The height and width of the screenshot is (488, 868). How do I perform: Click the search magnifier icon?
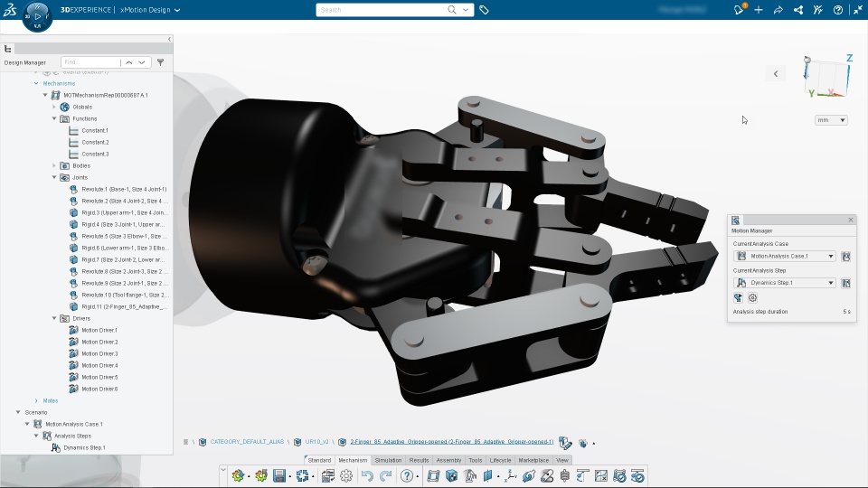click(452, 9)
